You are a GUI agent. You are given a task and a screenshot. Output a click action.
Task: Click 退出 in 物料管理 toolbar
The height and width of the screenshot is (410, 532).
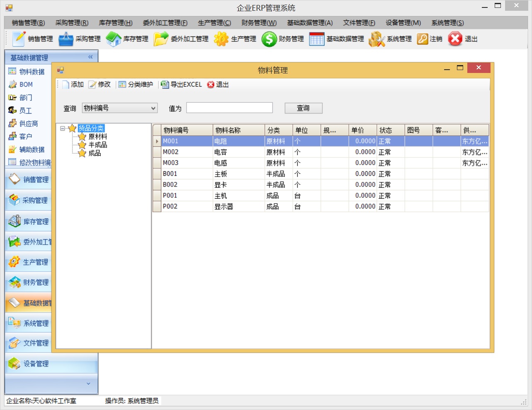click(218, 85)
